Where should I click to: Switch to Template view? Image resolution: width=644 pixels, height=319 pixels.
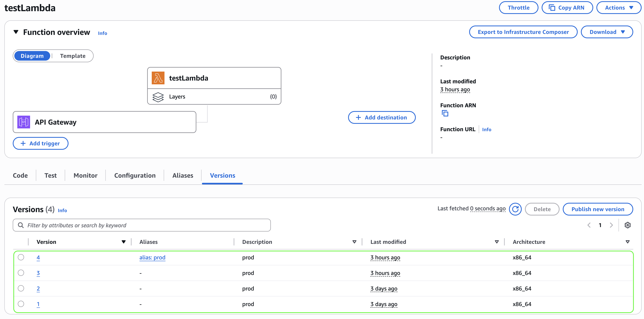(x=73, y=56)
